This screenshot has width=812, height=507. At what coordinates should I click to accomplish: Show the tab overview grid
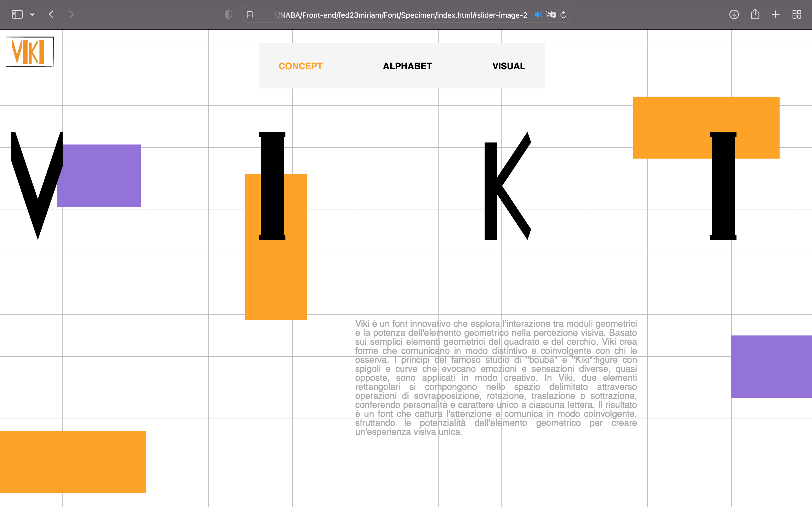pyautogui.click(x=796, y=14)
